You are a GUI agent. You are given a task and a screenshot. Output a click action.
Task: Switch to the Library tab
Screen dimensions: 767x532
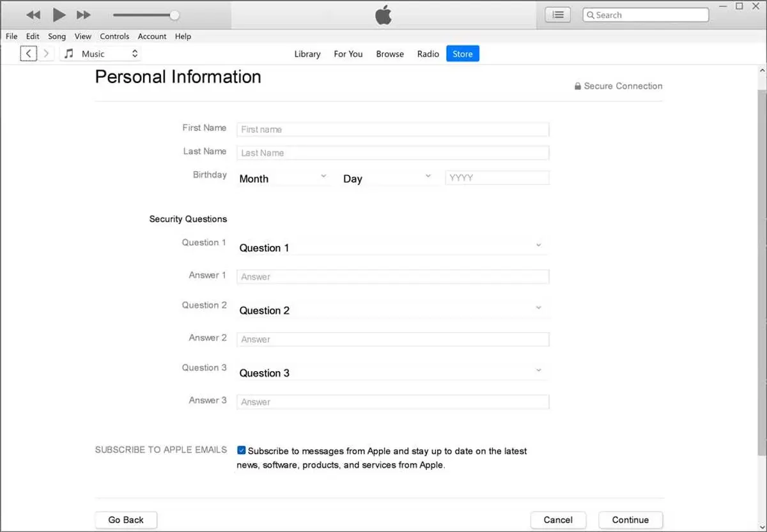click(x=307, y=54)
